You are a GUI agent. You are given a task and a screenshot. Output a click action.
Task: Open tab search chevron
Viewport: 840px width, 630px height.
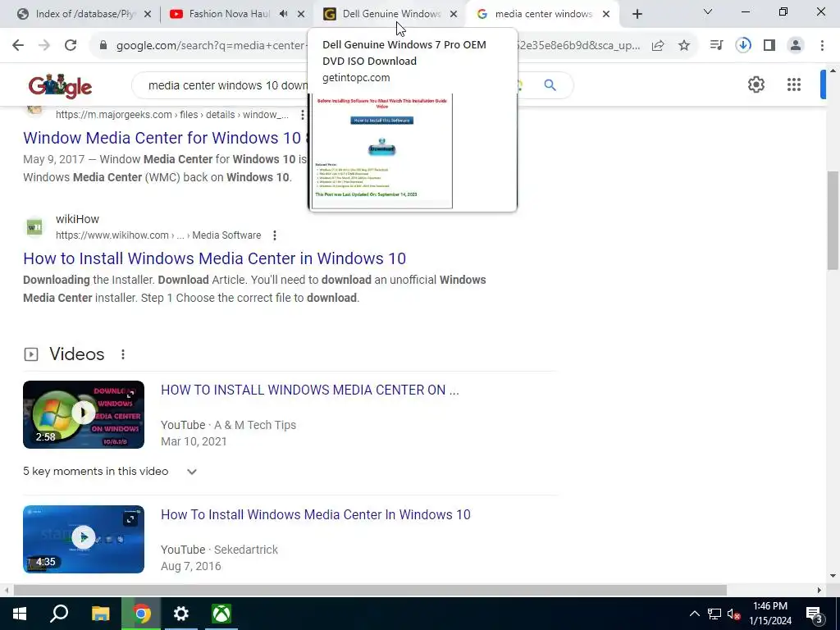point(708,11)
